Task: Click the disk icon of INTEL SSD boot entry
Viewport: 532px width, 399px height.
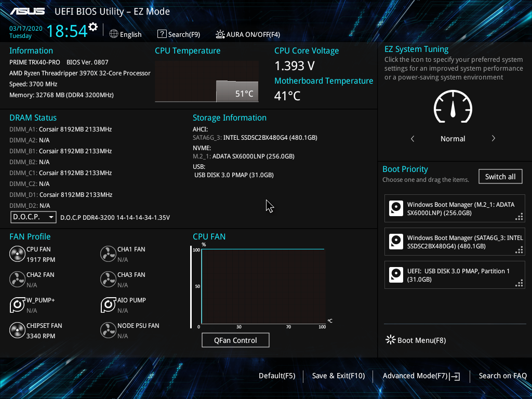Action: pyautogui.click(x=396, y=242)
